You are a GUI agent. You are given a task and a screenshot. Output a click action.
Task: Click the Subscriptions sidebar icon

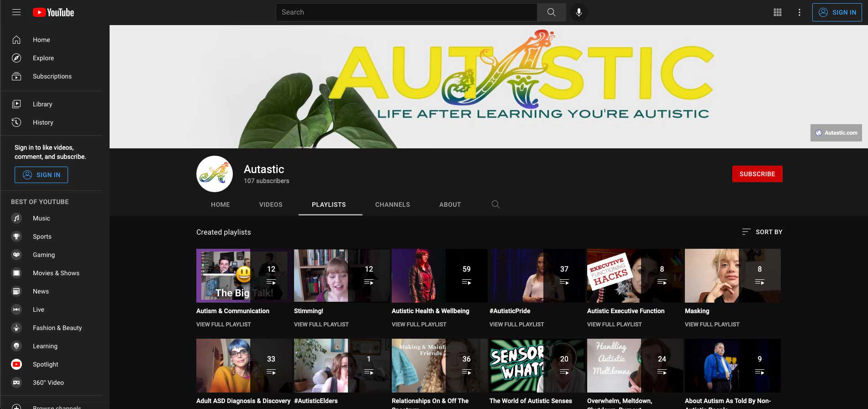(16, 76)
